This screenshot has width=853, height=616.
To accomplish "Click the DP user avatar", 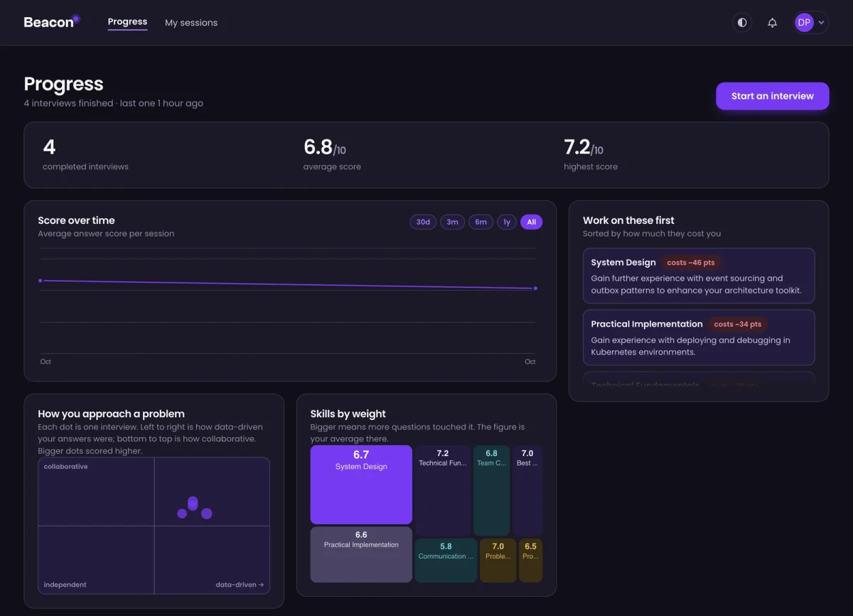I will 804,23.
